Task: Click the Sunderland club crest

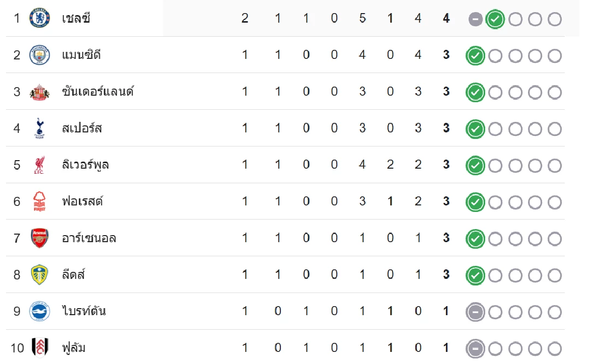Action: pyautogui.click(x=40, y=92)
